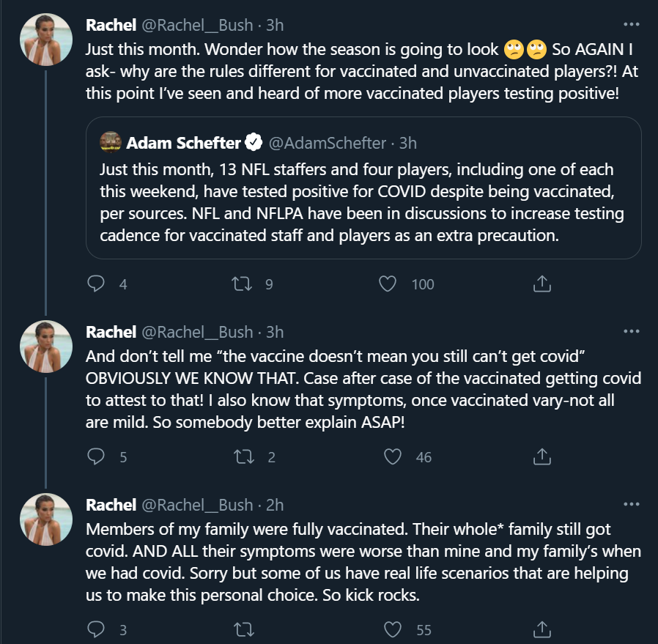Click the Adam Schefter name in quoted tweet
Image resolution: width=658 pixels, height=644 pixels.
click(182, 141)
